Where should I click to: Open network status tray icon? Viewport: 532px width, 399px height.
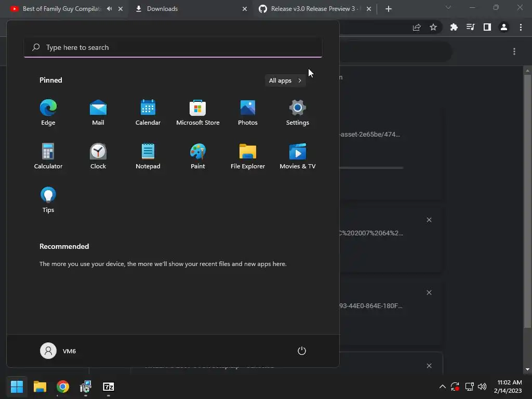469,387
